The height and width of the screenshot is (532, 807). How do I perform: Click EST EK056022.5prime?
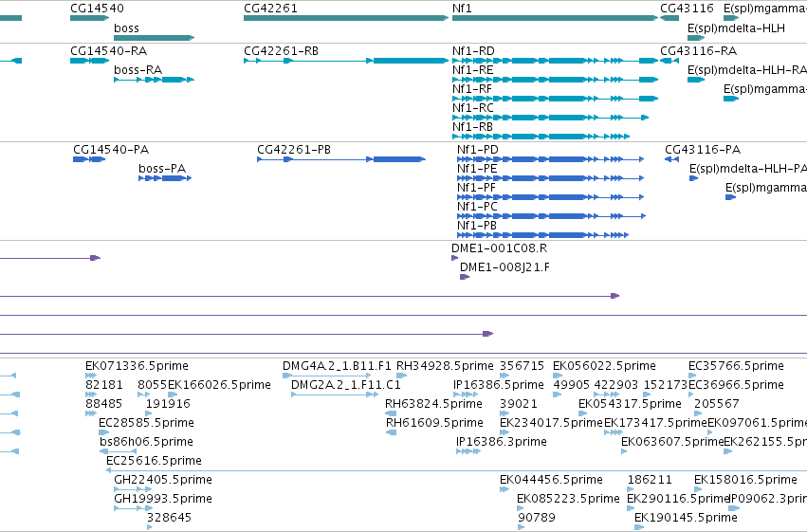pos(604,366)
